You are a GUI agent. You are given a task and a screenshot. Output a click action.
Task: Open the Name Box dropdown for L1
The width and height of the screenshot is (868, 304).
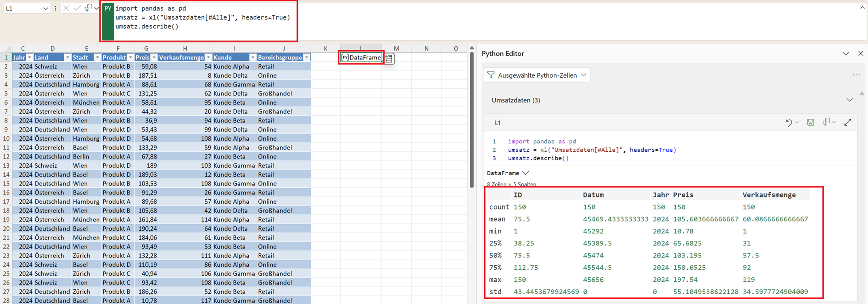tap(45, 8)
